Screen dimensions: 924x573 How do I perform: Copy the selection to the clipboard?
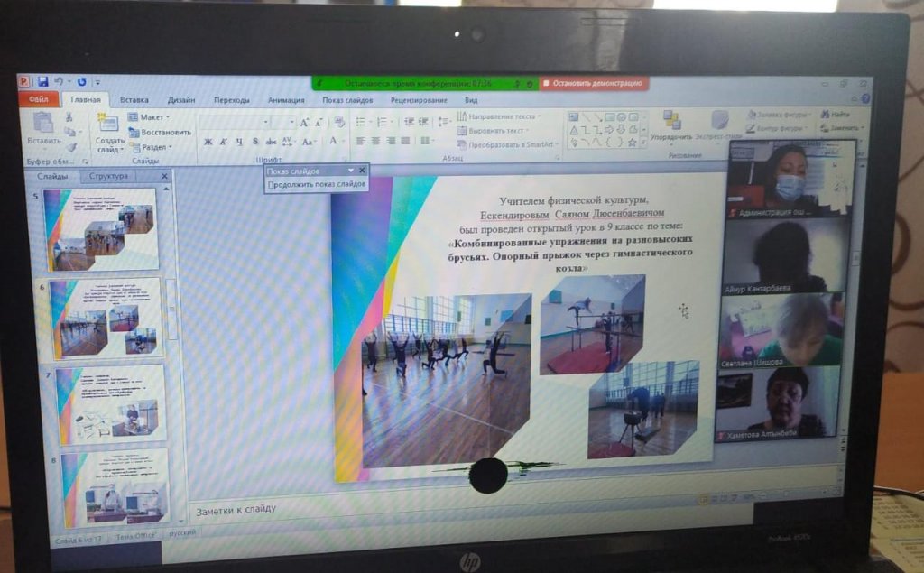[69, 132]
